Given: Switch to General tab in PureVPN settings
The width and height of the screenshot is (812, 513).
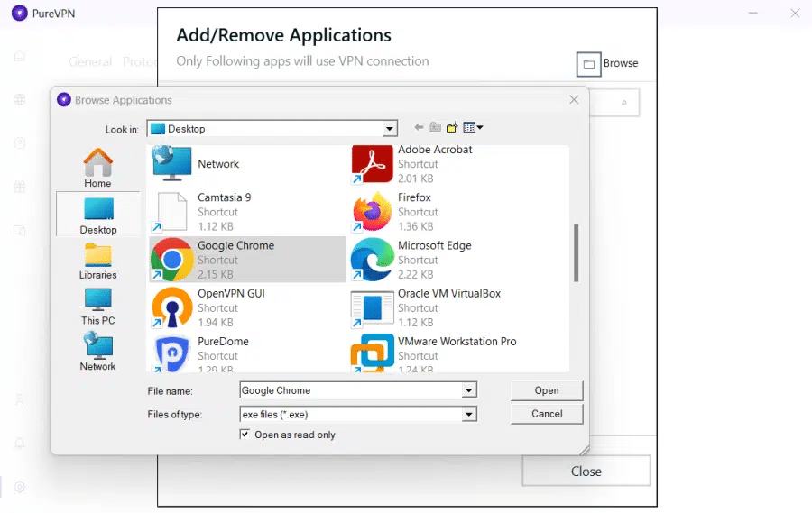Looking at the screenshot, I should (x=90, y=61).
